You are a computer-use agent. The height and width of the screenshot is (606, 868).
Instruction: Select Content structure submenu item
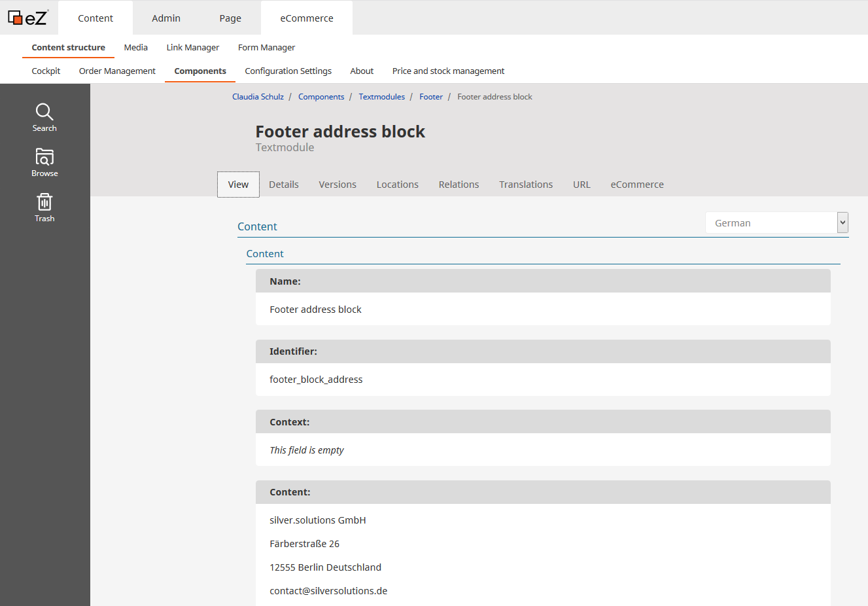[x=68, y=48]
